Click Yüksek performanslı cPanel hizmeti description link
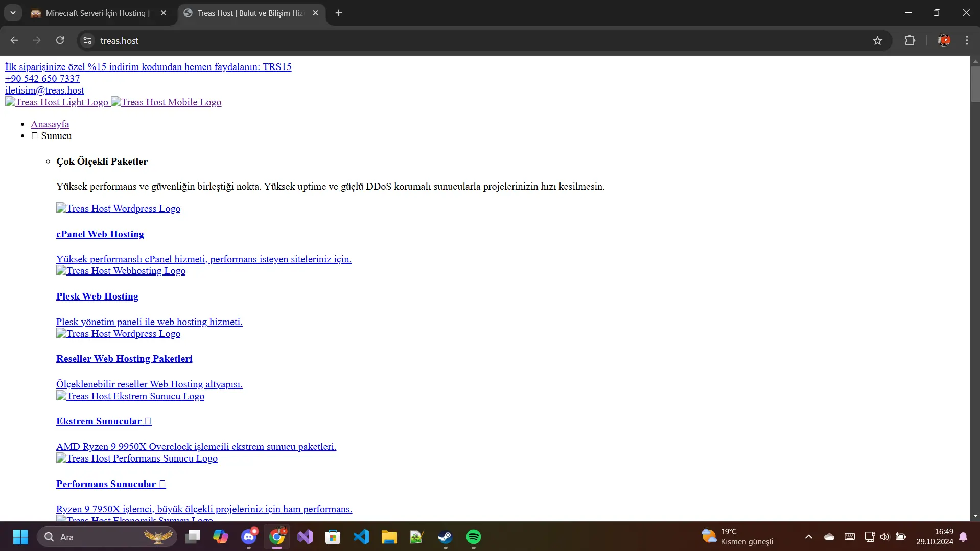Viewport: 980px width, 551px height. [204, 259]
